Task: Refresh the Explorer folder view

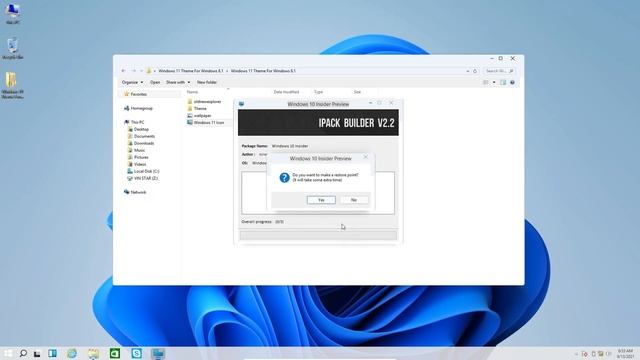Action: (x=475, y=71)
